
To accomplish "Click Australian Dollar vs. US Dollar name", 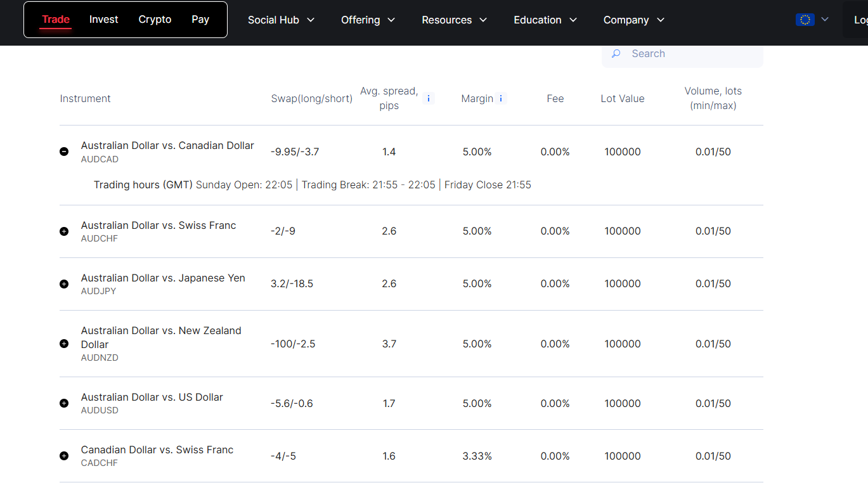I will click(x=152, y=397).
